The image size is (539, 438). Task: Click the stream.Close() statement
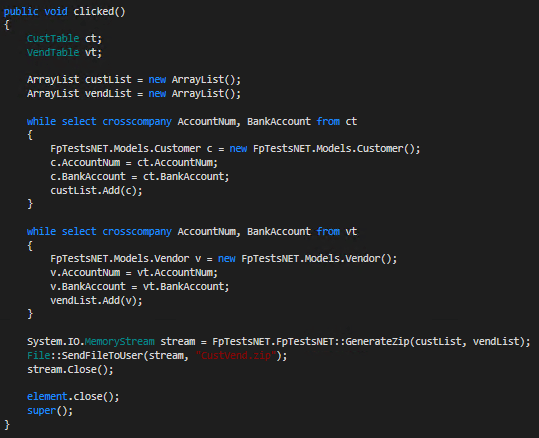click(x=70, y=370)
